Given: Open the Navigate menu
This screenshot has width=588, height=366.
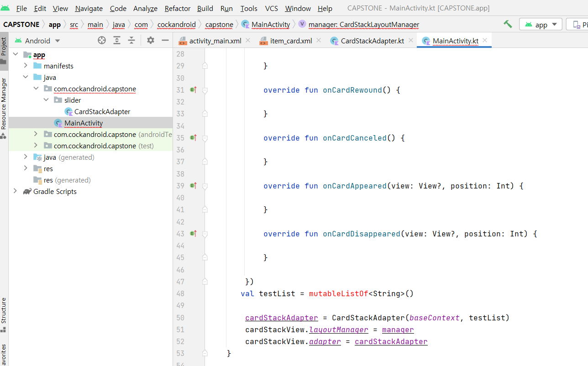Looking at the screenshot, I should (x=89, y=8).
